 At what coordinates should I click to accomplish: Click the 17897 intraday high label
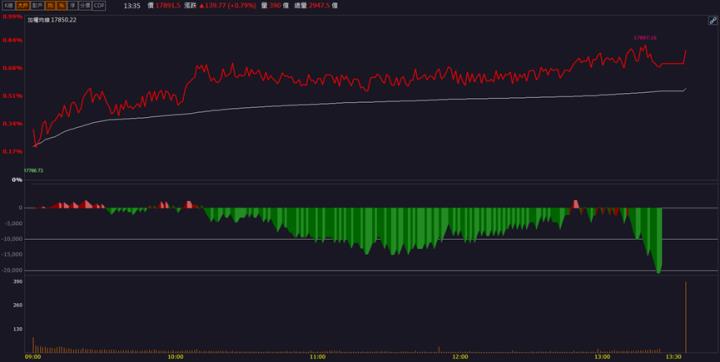[x=645, y=38]
